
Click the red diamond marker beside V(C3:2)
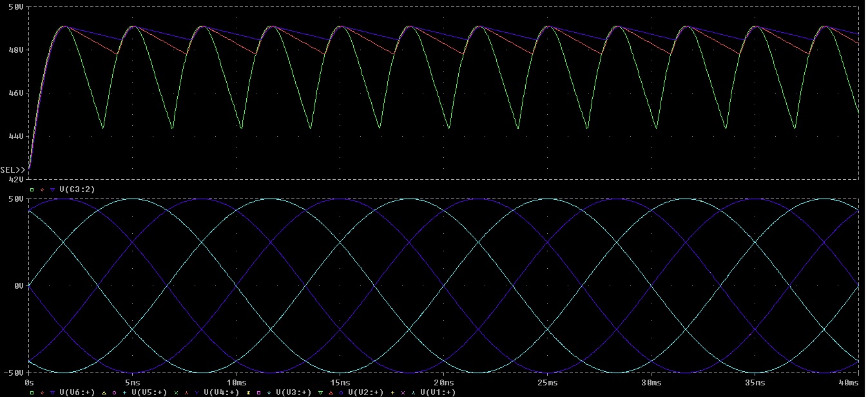click(x=42, y=189)
